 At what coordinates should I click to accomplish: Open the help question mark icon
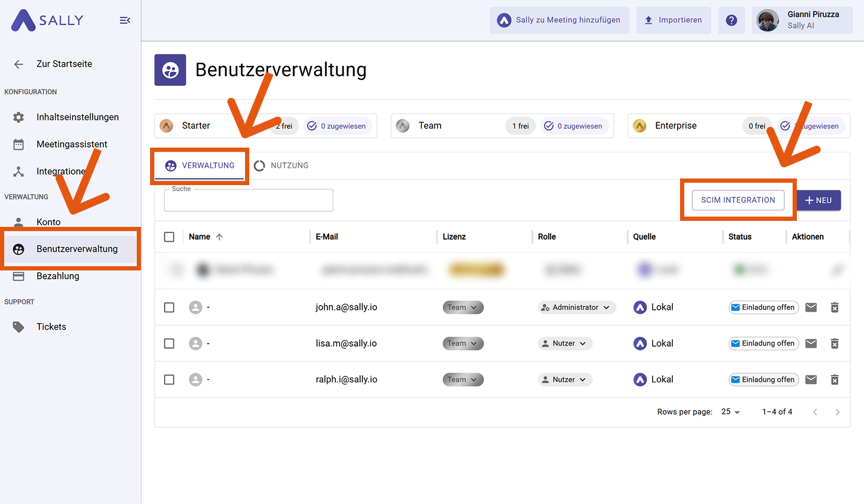pyautogui.click(x=731, y=20)
